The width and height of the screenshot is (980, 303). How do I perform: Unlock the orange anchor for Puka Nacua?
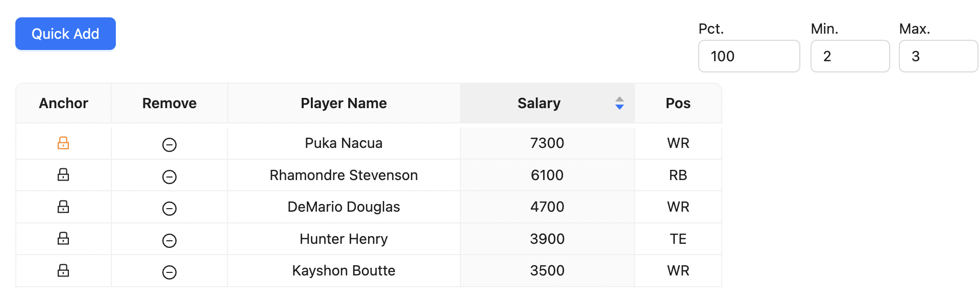click(63, 143)
